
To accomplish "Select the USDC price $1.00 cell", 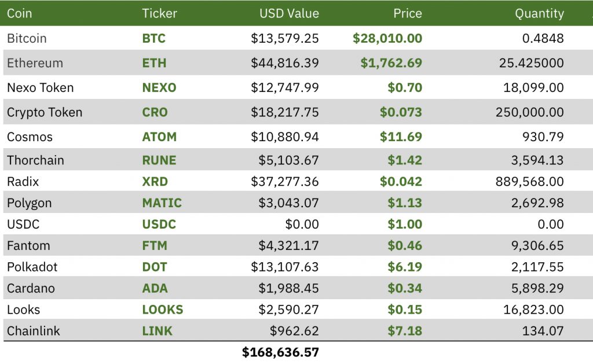I will point(405,224).
